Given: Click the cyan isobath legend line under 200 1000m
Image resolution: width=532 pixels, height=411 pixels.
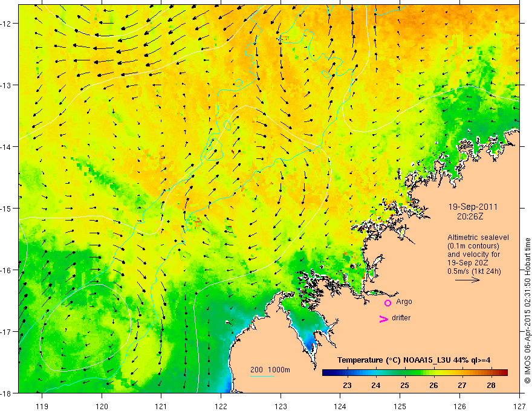Looking at the screenshot, I should coord(262,376).
